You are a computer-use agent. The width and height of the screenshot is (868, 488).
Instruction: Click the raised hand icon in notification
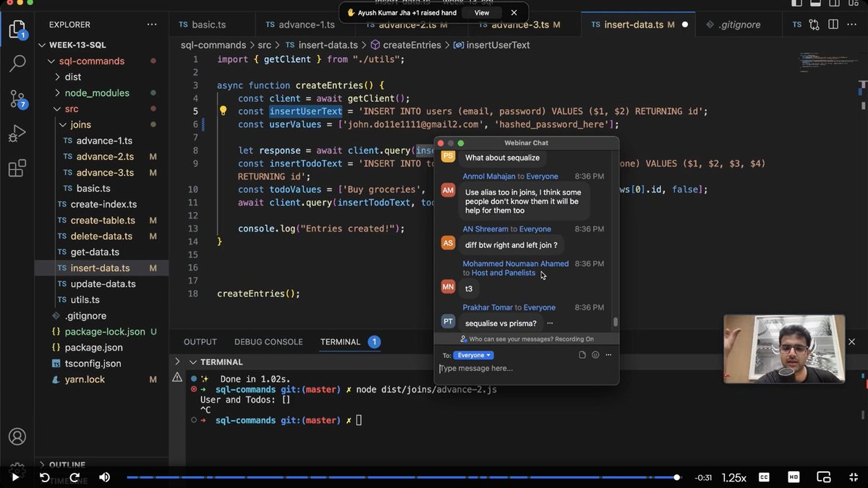pyautogui.click(x=351, y=12)
